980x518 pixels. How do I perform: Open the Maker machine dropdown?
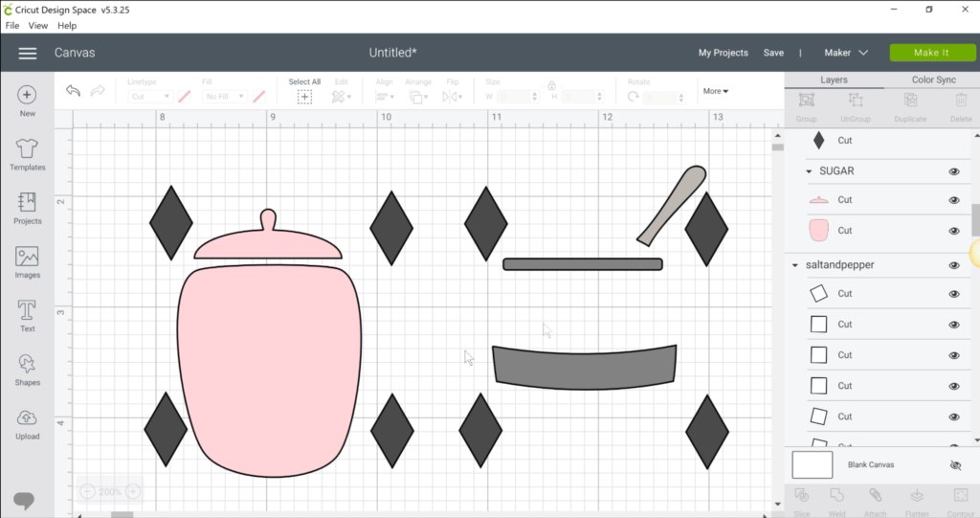pyautogui.click(x=846, y=53)
